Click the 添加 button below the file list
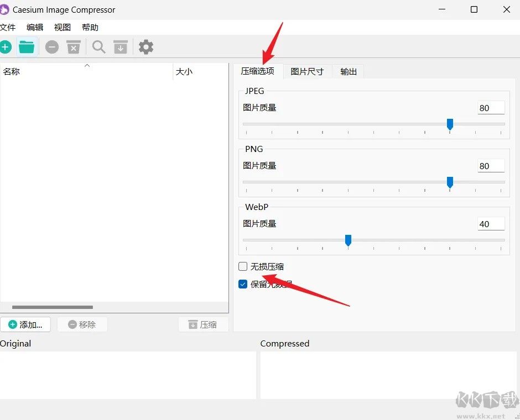Image resolution: width=520 pixels, height=420 pixels. (25, 324)
